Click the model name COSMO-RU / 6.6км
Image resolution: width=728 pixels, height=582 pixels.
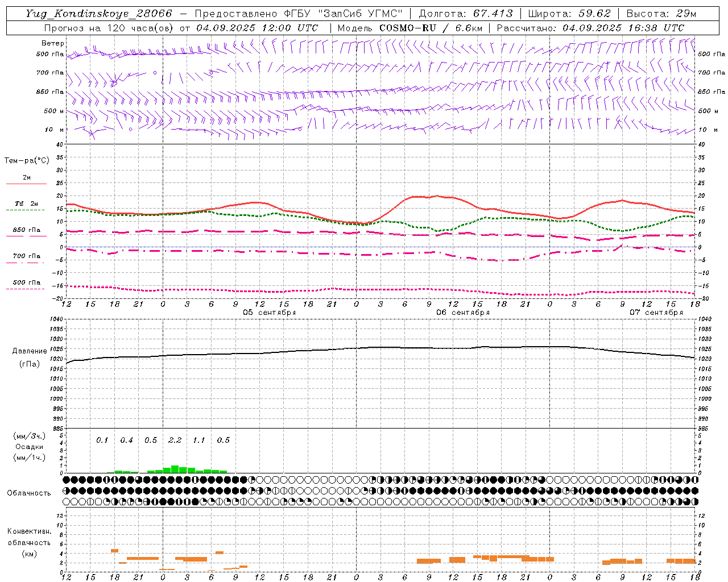[x=431, y=28]
